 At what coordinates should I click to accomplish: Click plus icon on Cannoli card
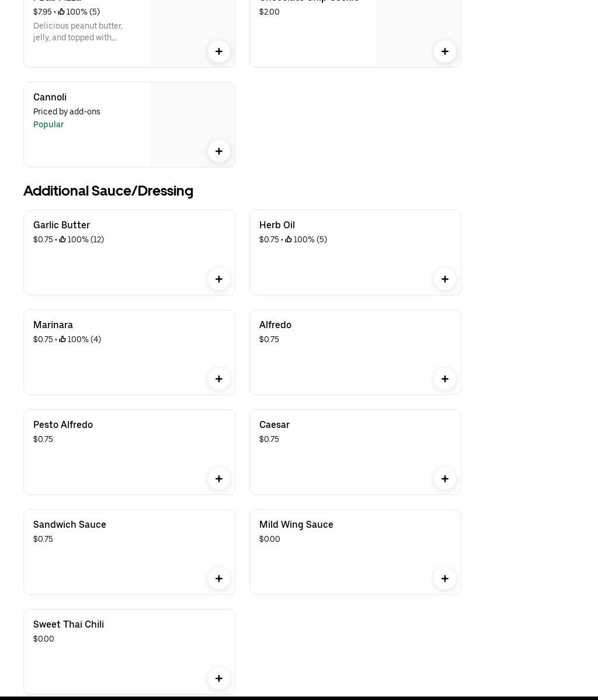(x=219, y=151)
